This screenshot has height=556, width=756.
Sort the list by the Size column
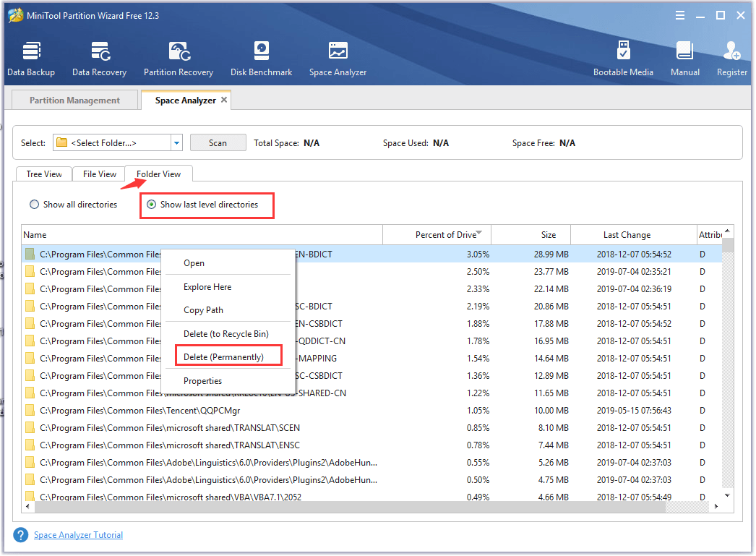[x=531, y=235]
